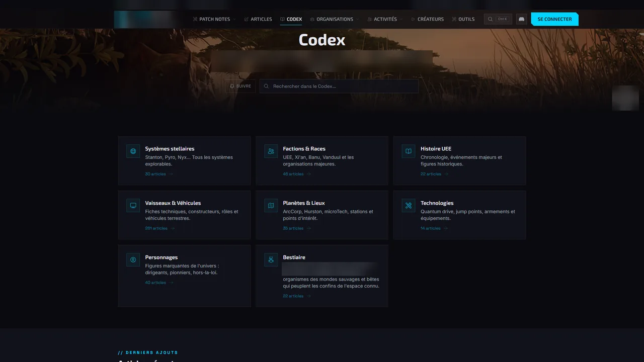
Task: Open the Vaisseaux & Véhicules title link
Action: tap(173, 203)
